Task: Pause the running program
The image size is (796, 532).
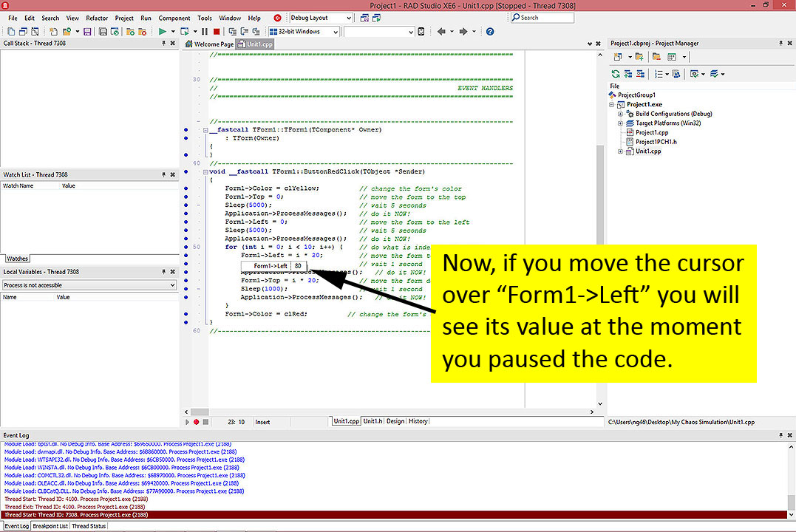Action: [205, 32]
